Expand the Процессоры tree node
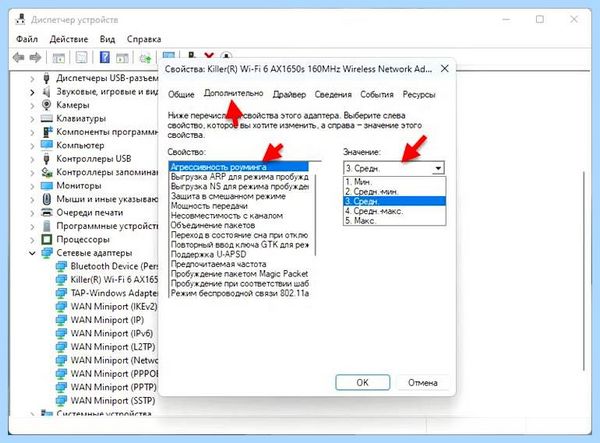The height and width of the screenshot is (443, 600). point(33,240)
